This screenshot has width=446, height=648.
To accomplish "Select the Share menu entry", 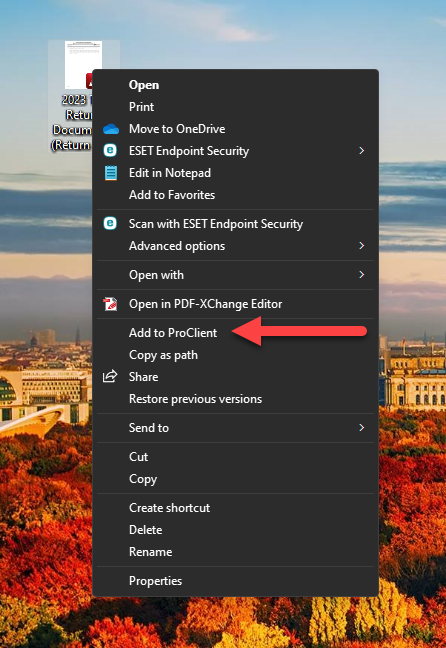I will (235, 376).
